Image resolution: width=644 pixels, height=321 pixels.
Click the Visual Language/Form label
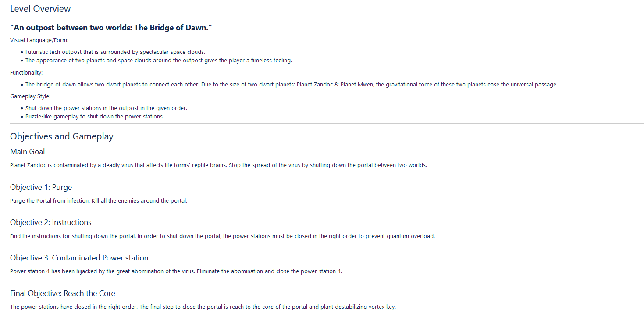[x=39, y=40]
